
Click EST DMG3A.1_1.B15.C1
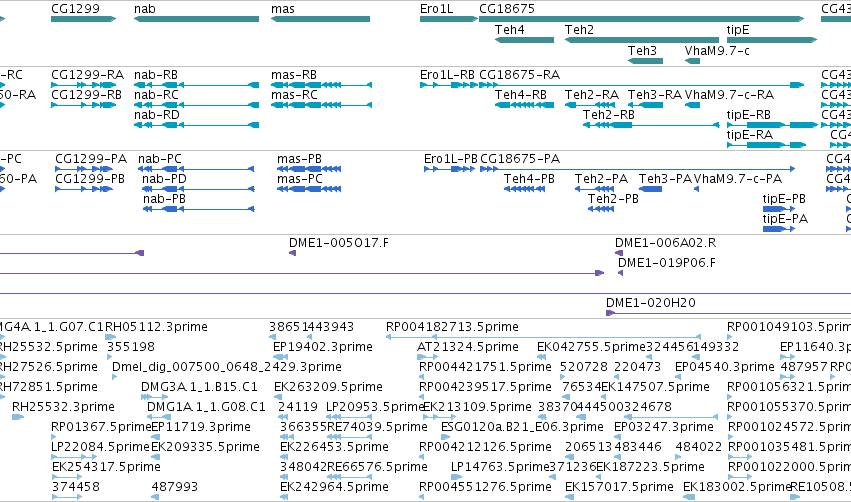click(154, 397)
